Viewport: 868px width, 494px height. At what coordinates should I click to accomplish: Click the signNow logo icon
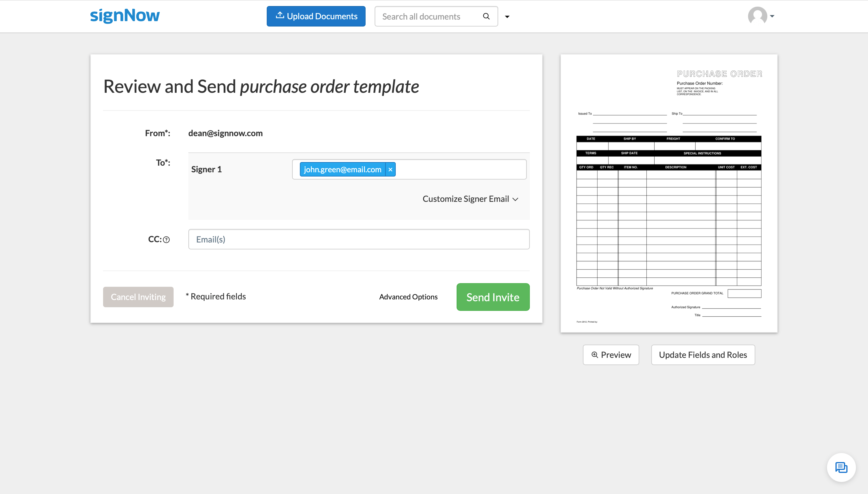[x=125, y=16]
